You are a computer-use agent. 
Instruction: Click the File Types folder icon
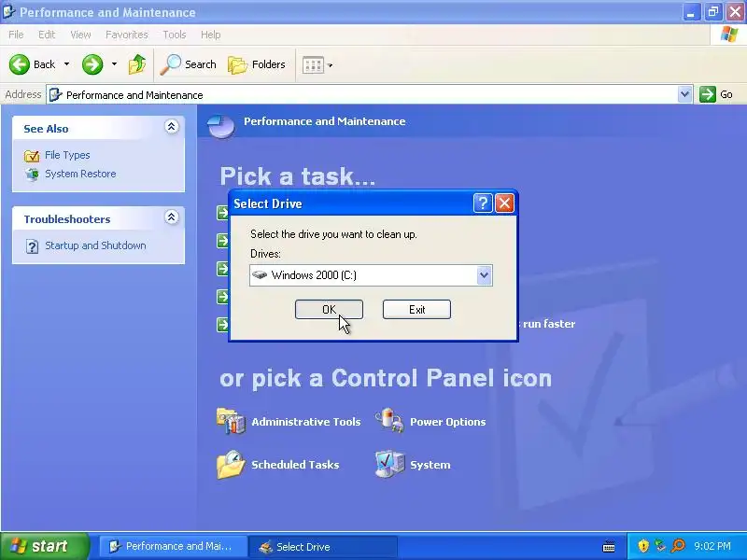[32, 155]
